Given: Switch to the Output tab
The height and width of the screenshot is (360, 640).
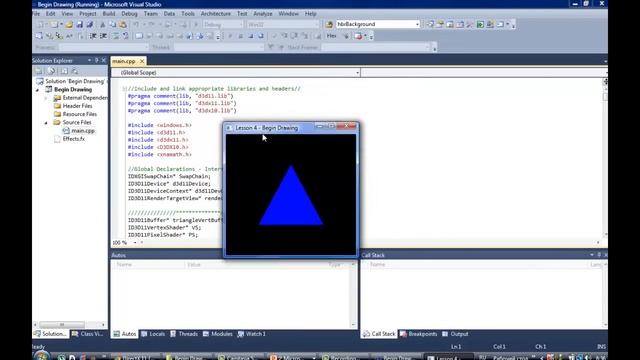Looking at the screenshot, I should 455,334.
